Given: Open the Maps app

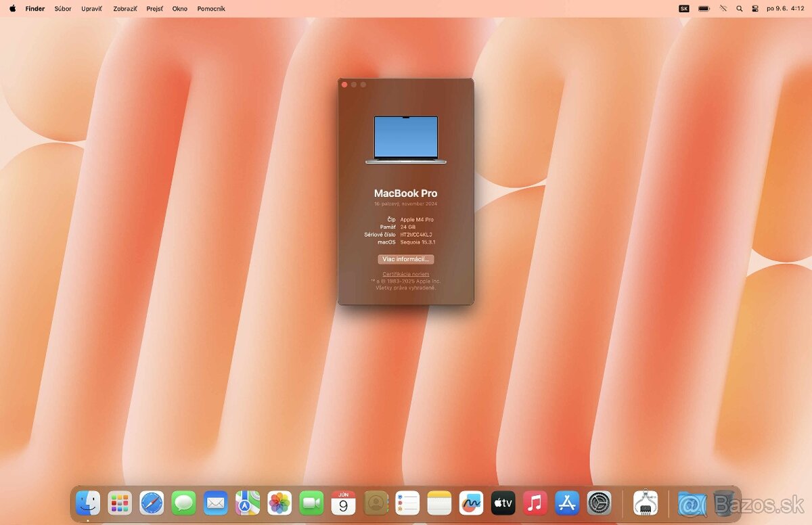Looking at the screenshot, I should coord(248,503).
